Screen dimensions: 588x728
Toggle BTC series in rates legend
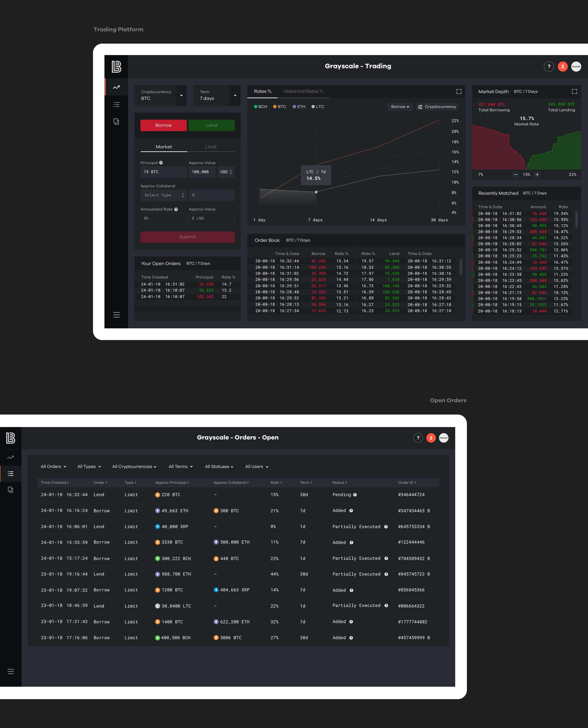click(280, 107)
